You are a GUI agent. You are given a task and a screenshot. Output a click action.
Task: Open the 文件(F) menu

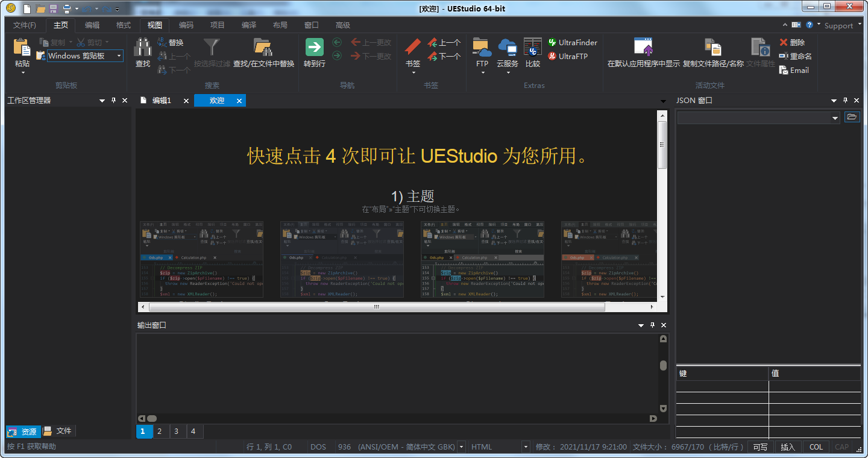pos(25,25)
